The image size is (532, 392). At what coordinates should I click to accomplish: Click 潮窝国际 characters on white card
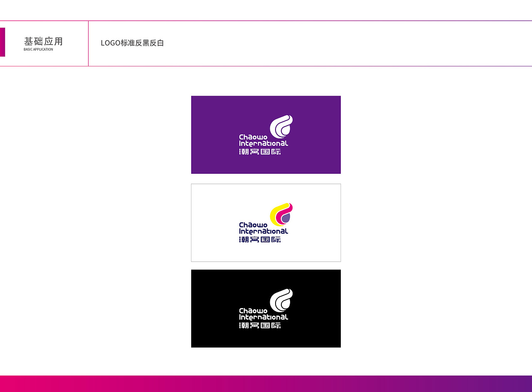click(x=260, y=239)
